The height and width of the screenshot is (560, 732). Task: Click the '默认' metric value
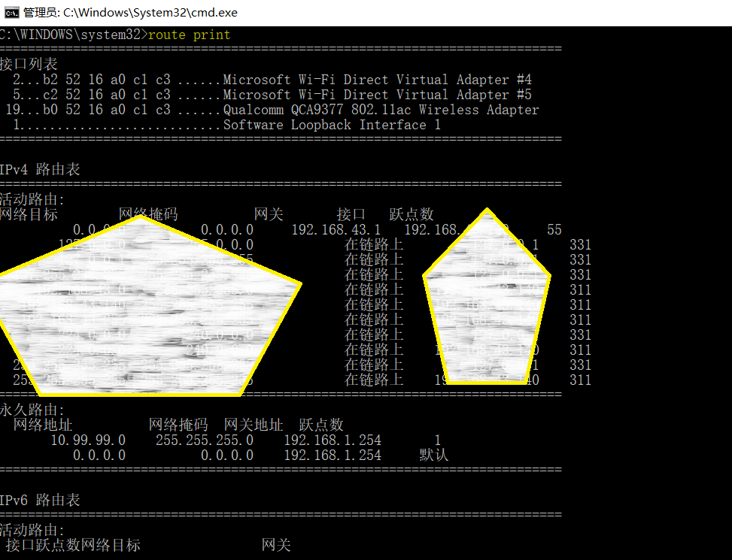coord(433,455)
